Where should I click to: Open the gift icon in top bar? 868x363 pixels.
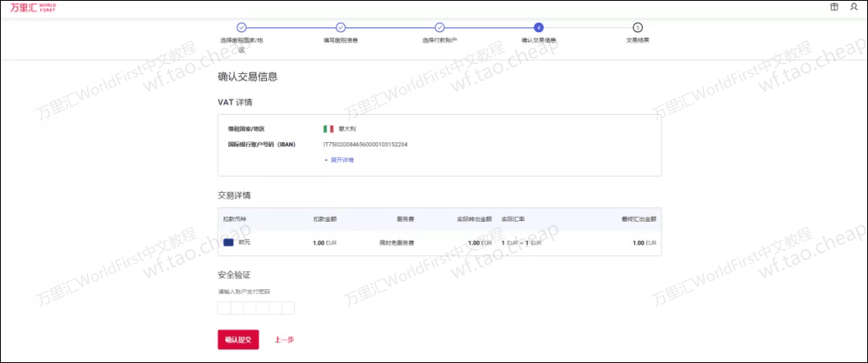(834, 6)
